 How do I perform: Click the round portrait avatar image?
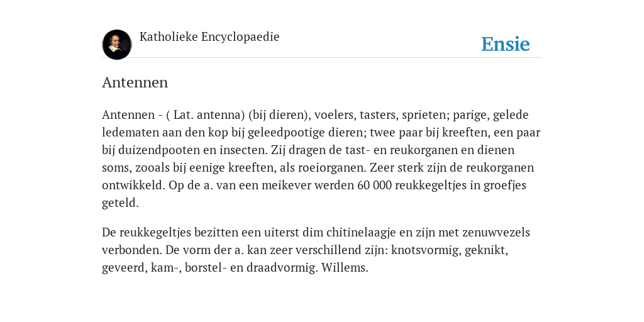point(117,45)
